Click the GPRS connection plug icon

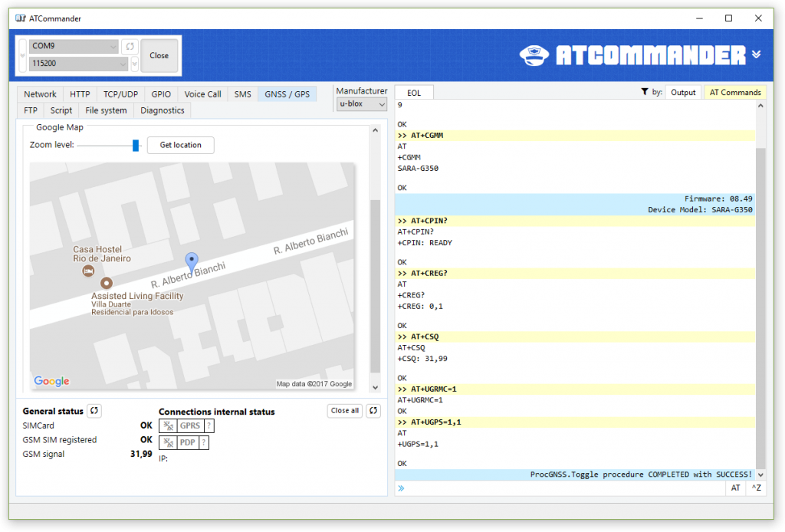(x=168, y=426)
